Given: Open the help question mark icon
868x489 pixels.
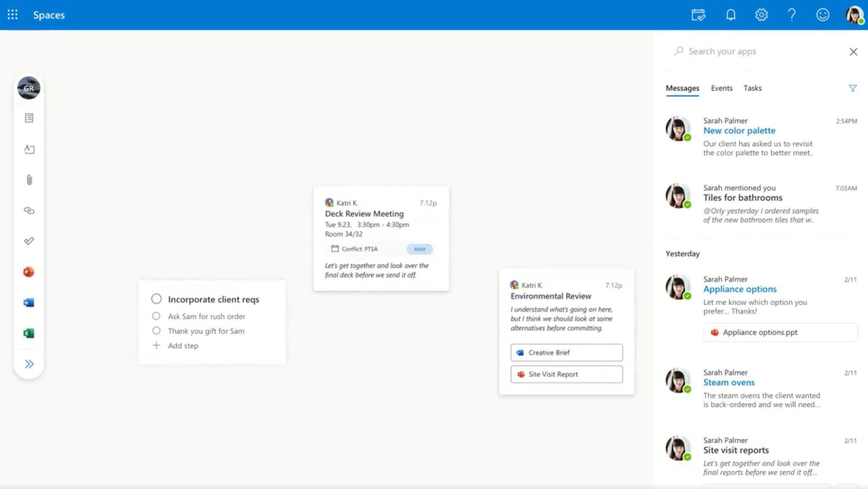Looking at the screenshot, I should pyautogui.click(x=792, y=15).
